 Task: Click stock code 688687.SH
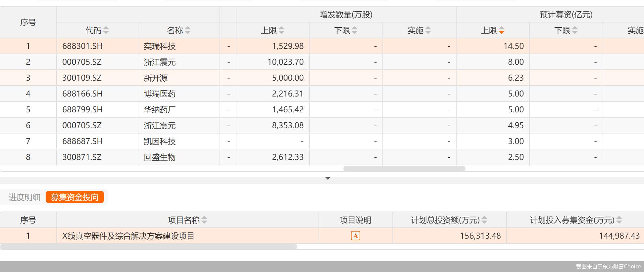[82, 141]
